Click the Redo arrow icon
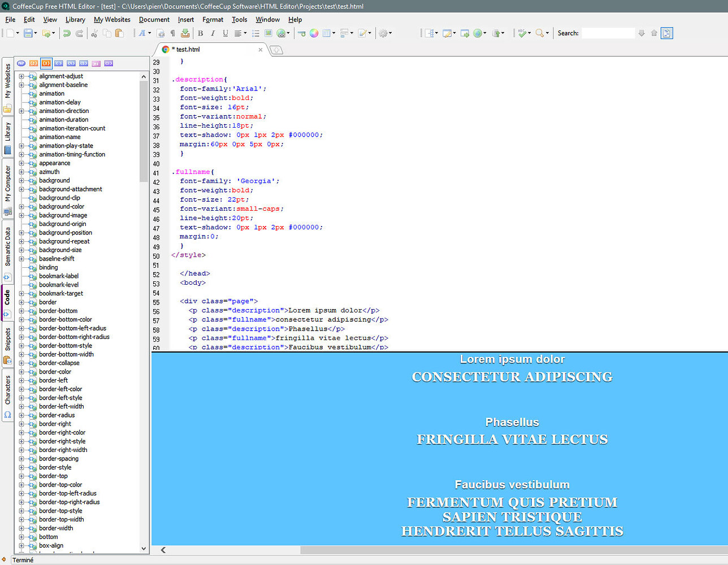 tap(79, 33)
